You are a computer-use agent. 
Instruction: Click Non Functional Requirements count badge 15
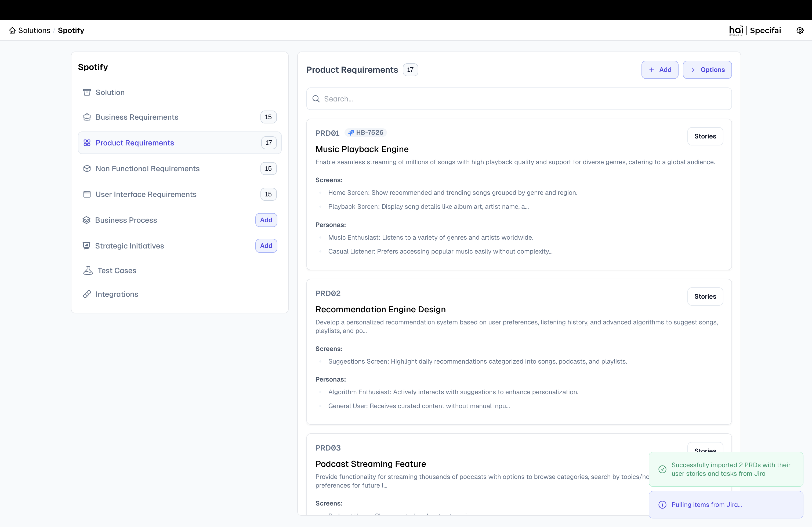tap(269, 169)
